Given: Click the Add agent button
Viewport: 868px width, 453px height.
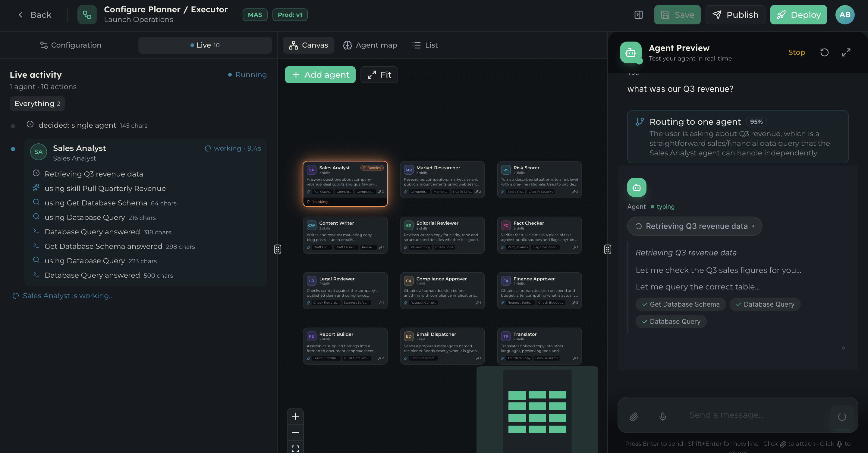Looking at the screenshot, I should 320,75.
